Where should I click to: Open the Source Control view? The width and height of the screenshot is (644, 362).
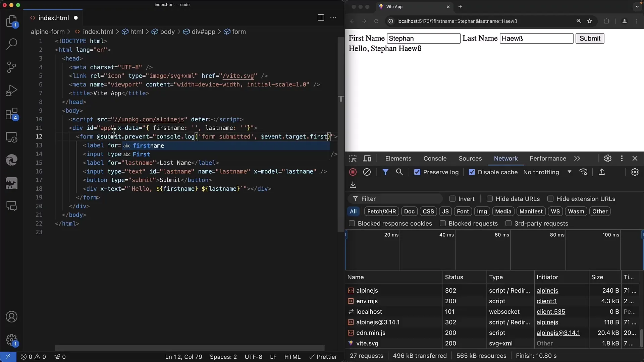pos(12,67)
